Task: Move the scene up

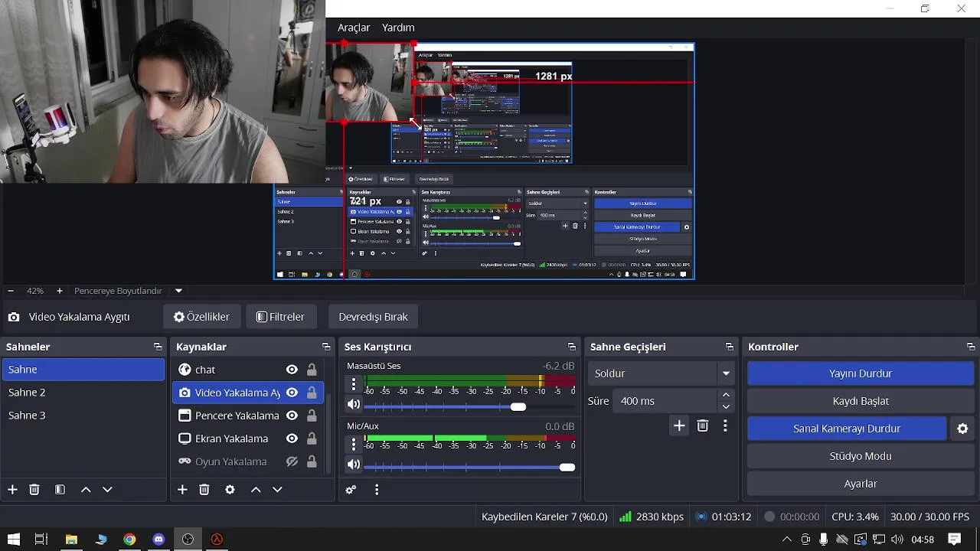Action: (86, 490)
